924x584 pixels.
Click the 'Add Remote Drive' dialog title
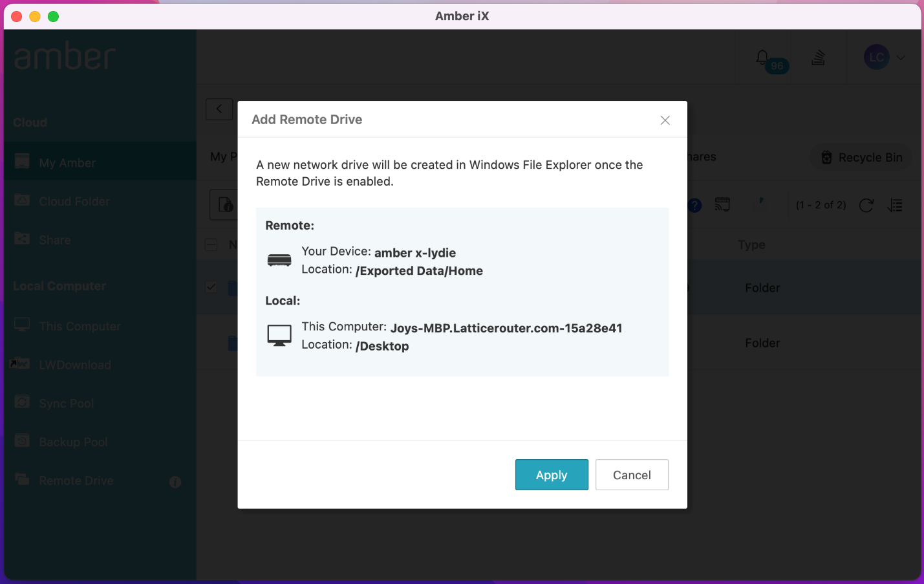coord(307,120)
